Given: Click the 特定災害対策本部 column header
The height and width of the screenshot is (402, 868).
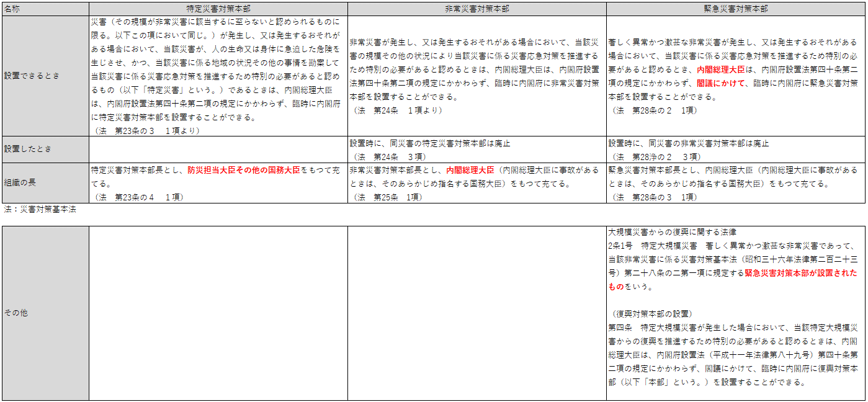Looking at the screenshot, I should [x=218, y=9].
